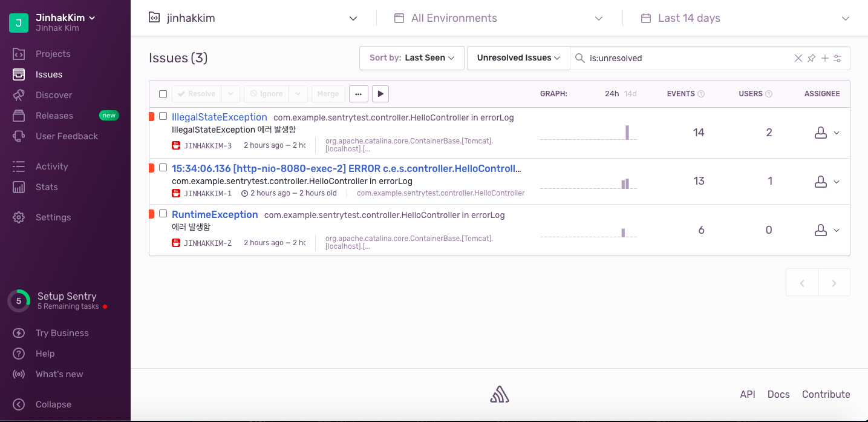Open the Sort by Last Seen dropdown
The width and height of the screenshot is (868, 422).
point(412,58)
